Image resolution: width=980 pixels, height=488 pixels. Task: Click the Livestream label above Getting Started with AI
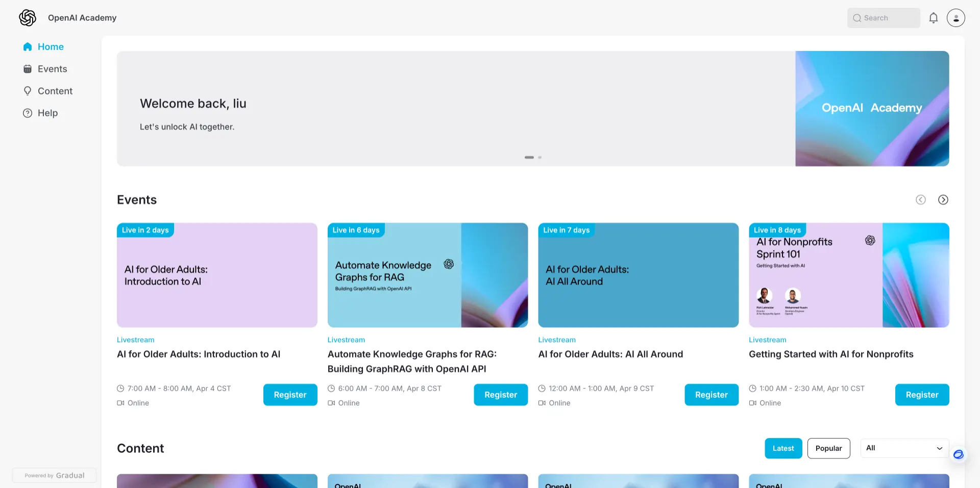click(768, 340)
